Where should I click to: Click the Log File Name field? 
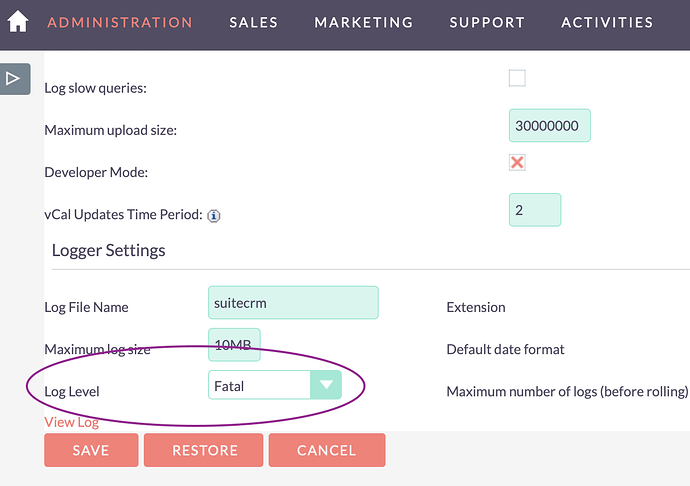pos(293,302)
